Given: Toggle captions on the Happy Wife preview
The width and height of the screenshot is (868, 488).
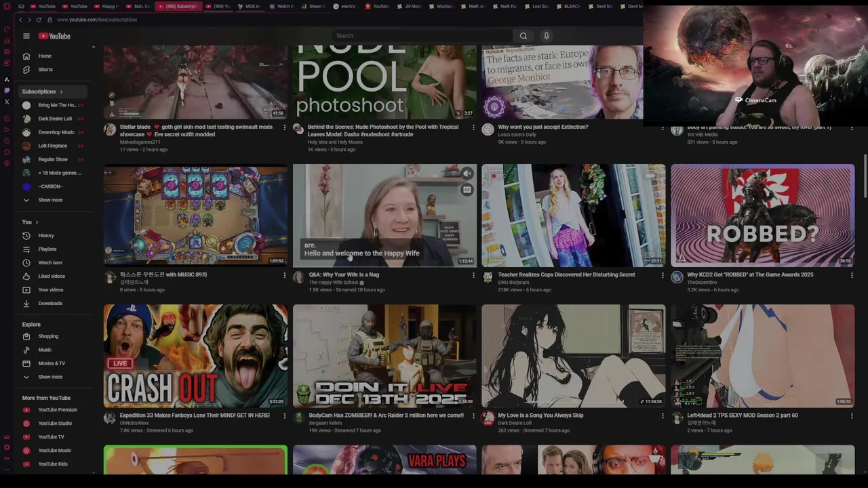Looking at the screenshot, I should 467,190.
